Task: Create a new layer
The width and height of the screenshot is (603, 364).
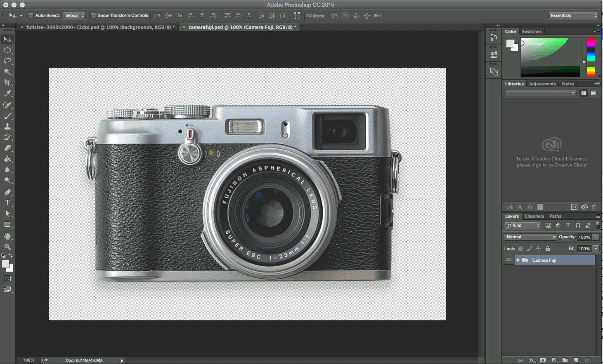Action: coord(576,360)
